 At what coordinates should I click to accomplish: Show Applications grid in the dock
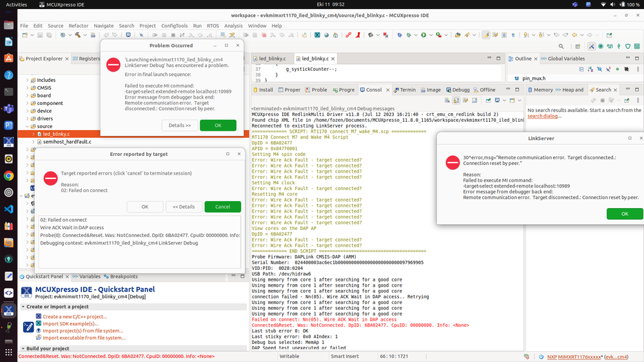(8, 352)
